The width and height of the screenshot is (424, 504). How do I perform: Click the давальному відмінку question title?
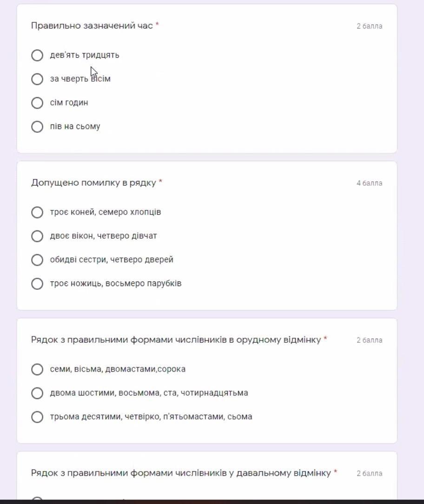[x=181, y=473]
